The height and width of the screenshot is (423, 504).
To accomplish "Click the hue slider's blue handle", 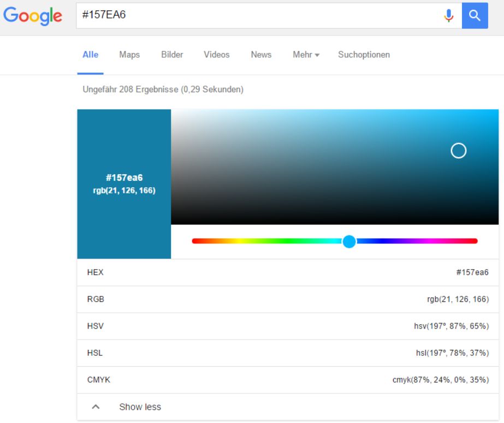I will (349, 241).
